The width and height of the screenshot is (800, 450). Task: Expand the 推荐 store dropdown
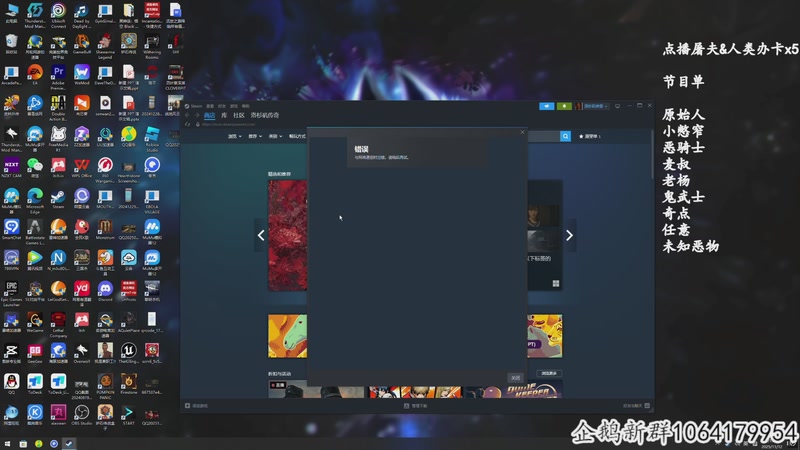click(x=255, y=136)
